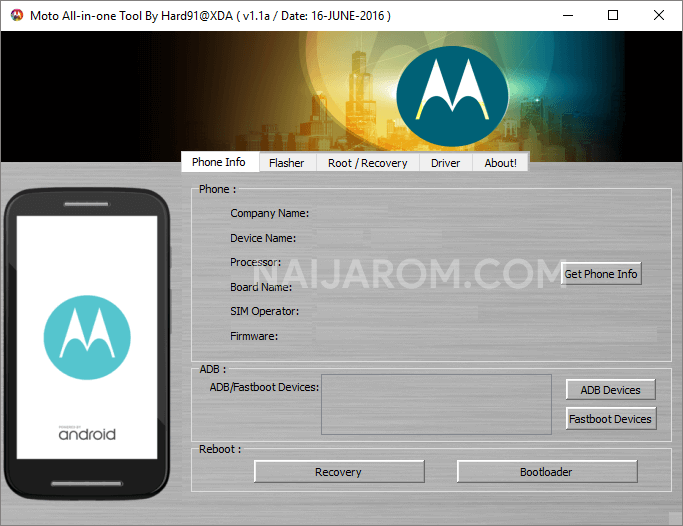Click the "ADB/Fastboot Devices:" label
Screen dimensions: 683x526
264,387
